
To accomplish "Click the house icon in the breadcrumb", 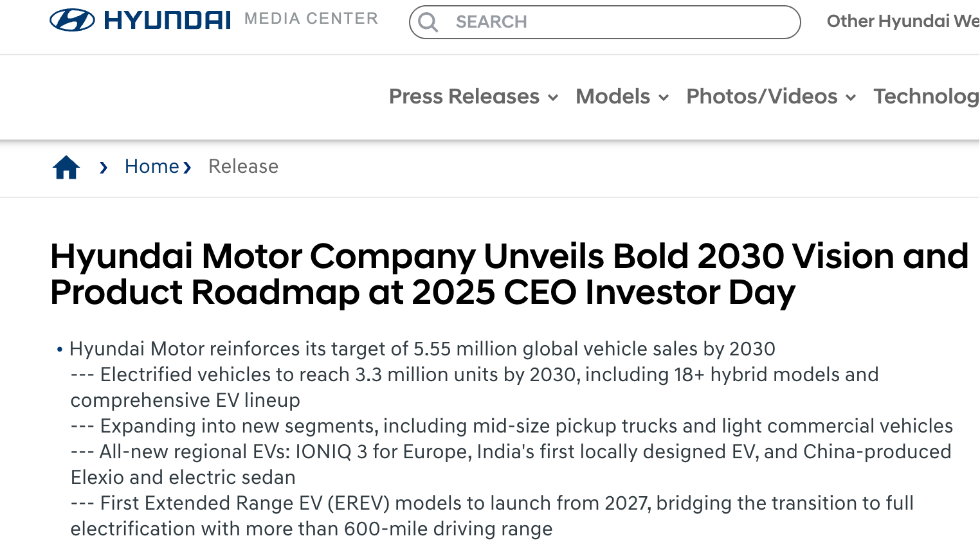I will pyautogui.click(x=66, y=167).
